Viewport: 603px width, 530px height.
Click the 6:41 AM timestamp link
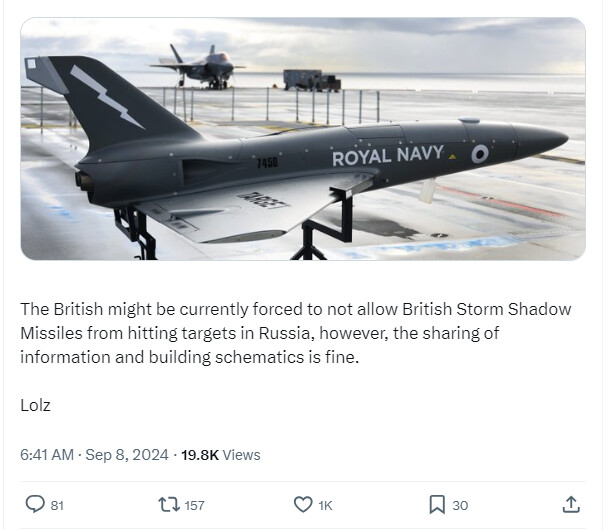tap(47, 455)
